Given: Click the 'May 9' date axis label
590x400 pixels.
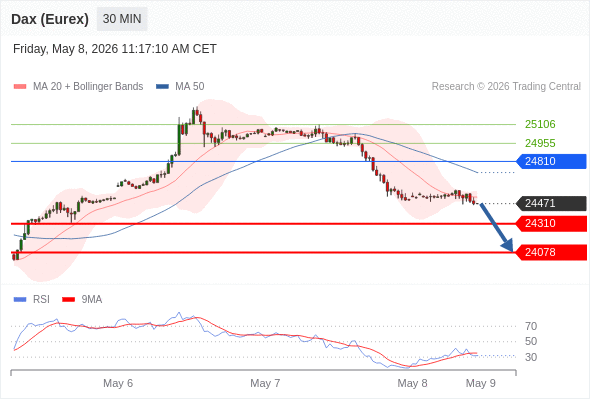Looking at the screenshot, I should 481,383.
